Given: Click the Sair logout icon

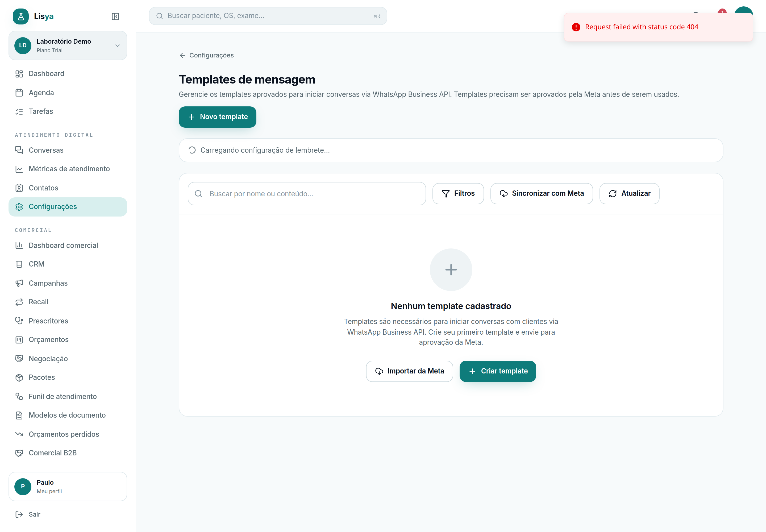Looking at the screenshot, I should coord(19,514).
